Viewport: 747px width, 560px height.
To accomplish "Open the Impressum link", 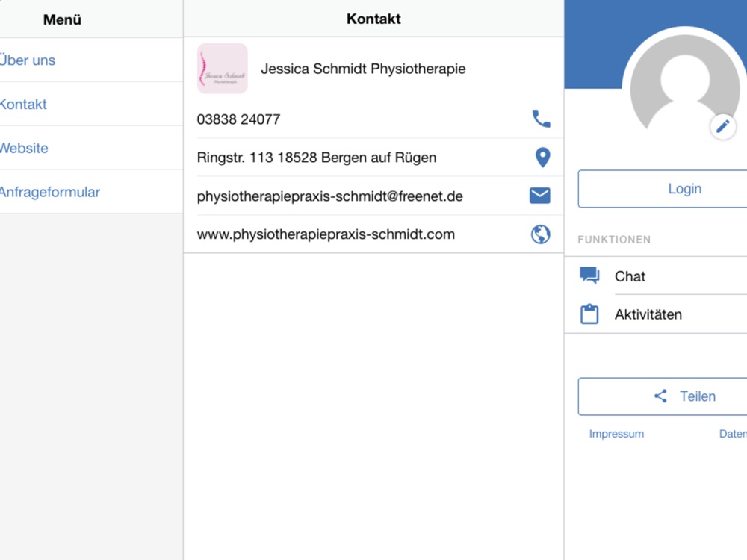I will [x=616, y=434].
